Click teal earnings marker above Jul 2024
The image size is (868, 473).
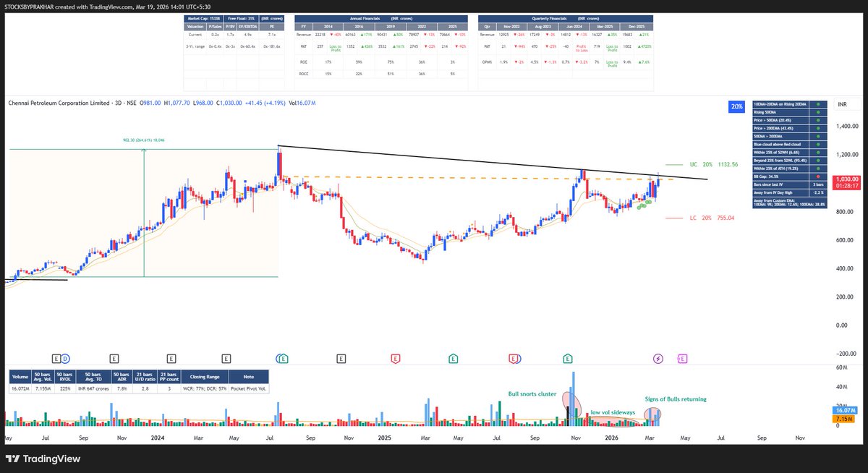coord(284,358)
